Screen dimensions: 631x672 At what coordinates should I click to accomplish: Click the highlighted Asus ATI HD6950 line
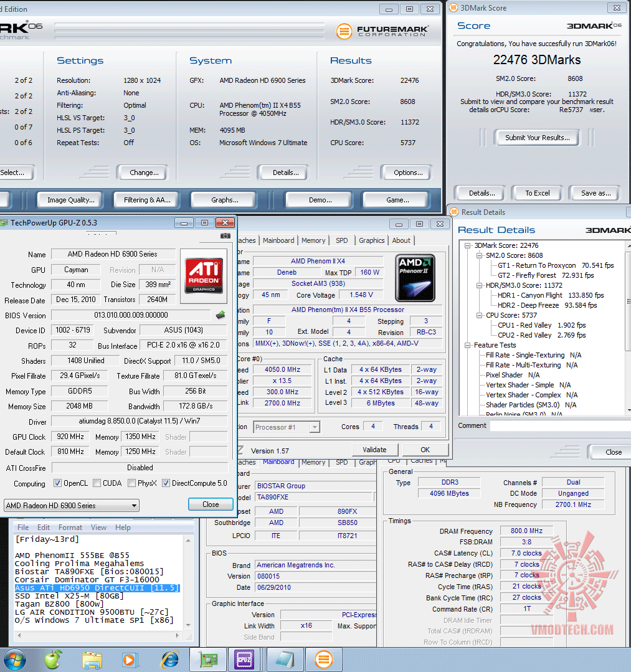97,588
